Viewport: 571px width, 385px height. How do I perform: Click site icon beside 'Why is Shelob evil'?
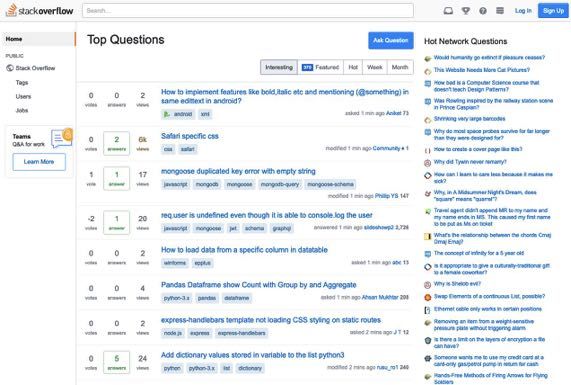(x=428, y=285)
